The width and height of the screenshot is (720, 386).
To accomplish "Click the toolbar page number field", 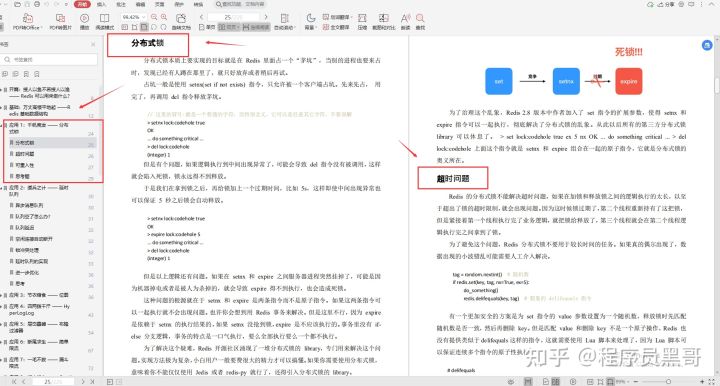I will tap(233, 17).
